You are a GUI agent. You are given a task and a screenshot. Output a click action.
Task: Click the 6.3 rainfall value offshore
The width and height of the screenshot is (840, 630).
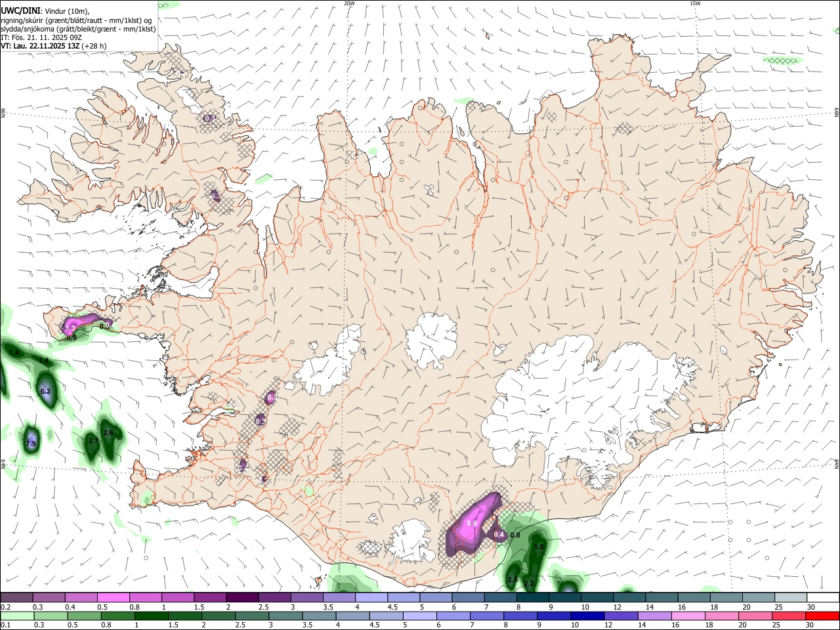45,391
